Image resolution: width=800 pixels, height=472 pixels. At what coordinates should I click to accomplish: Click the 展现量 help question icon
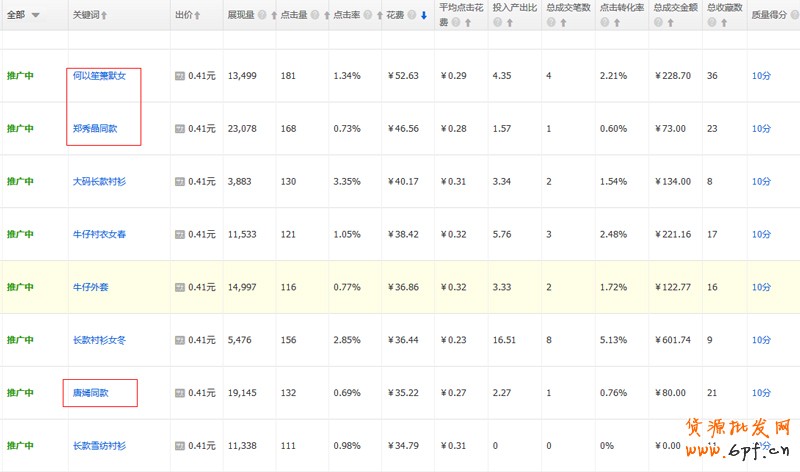pyautogui.click(x=262, y=15)
